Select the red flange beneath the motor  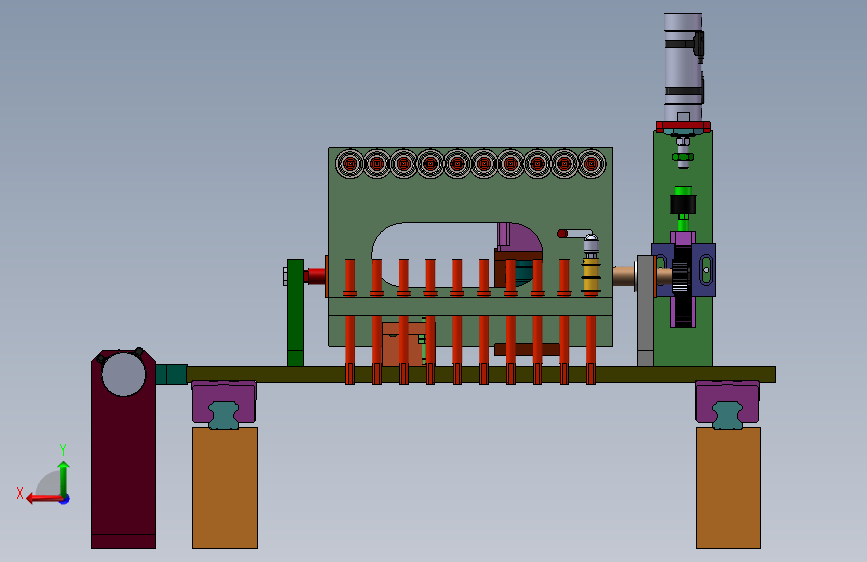click(x=683, y=127)
